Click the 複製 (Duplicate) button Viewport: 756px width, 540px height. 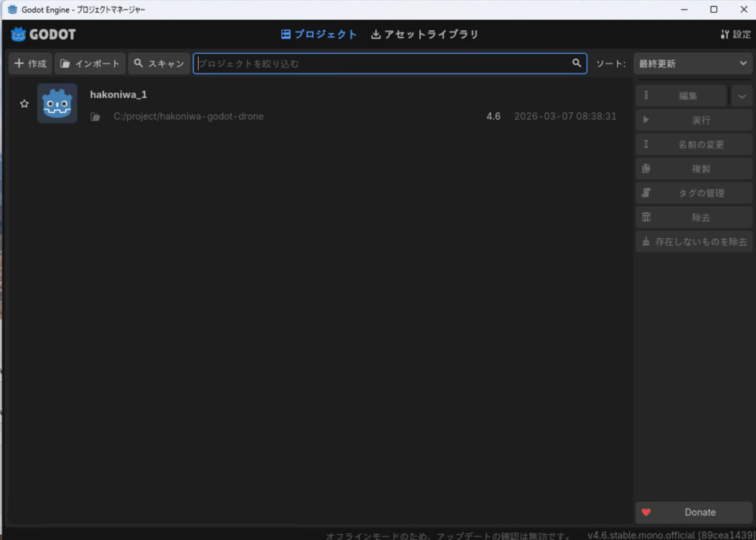(693, 169)
